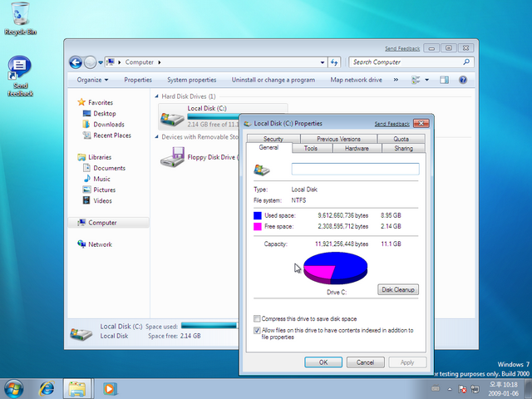Show hidden tray icons arrow

pos(450,389)
